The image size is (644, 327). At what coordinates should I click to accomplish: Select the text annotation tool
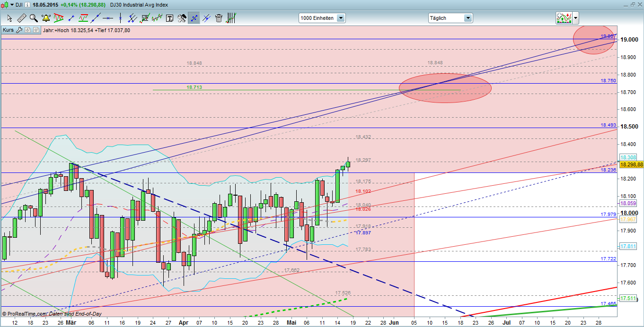(169, 18)
